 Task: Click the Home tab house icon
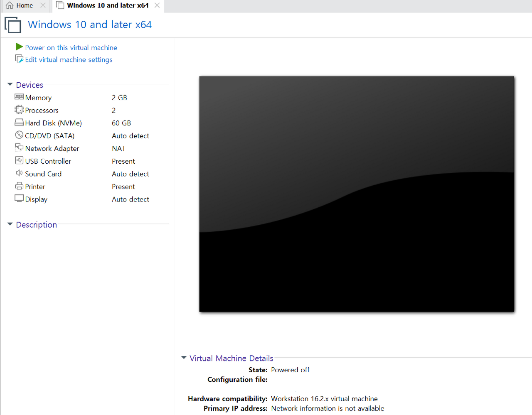tap(10, 5)
